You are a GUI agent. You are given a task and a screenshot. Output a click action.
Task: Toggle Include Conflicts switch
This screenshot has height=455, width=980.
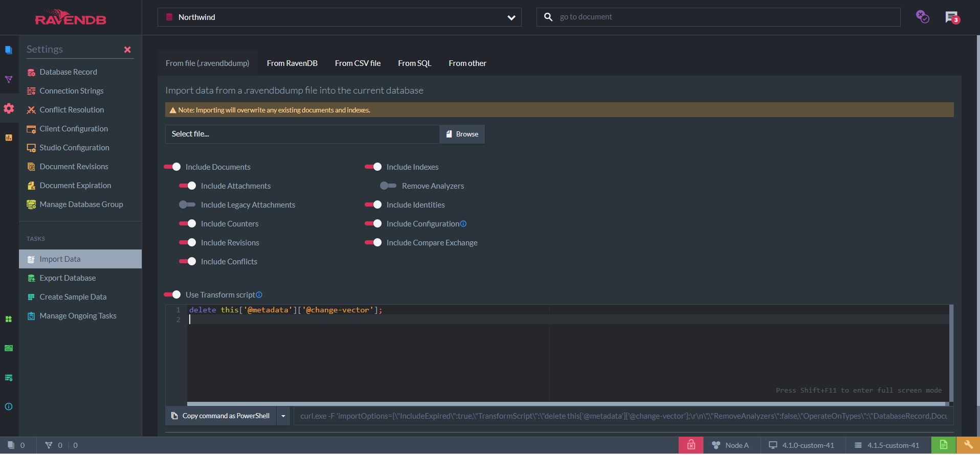[188, 261]
